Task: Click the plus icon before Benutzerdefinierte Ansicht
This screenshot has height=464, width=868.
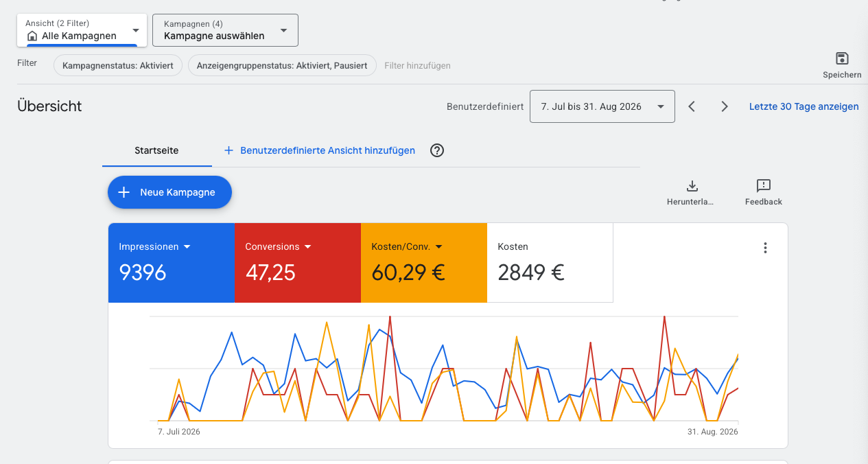Action: pyautogui.click(x=229, y=150)
